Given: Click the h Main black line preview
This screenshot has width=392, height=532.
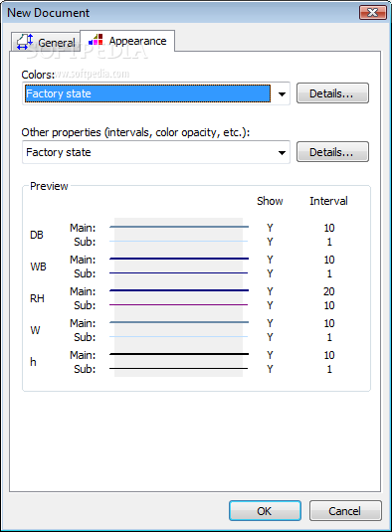Looking at the screenshot, I should pyautogui.click(x=179, y=354).
